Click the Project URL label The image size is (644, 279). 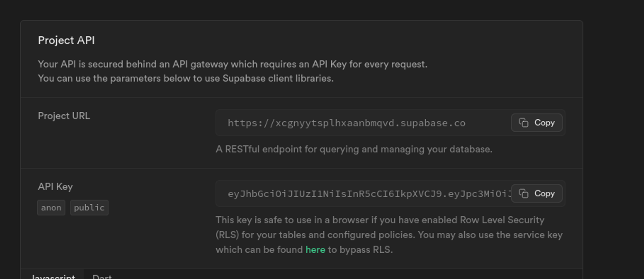pos(64,116)
